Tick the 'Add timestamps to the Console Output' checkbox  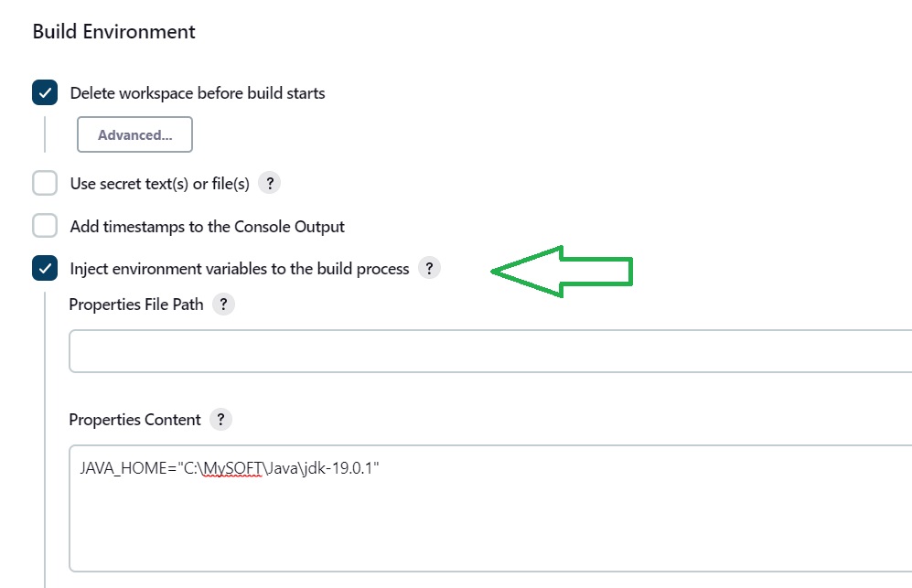tap(45, 226)
